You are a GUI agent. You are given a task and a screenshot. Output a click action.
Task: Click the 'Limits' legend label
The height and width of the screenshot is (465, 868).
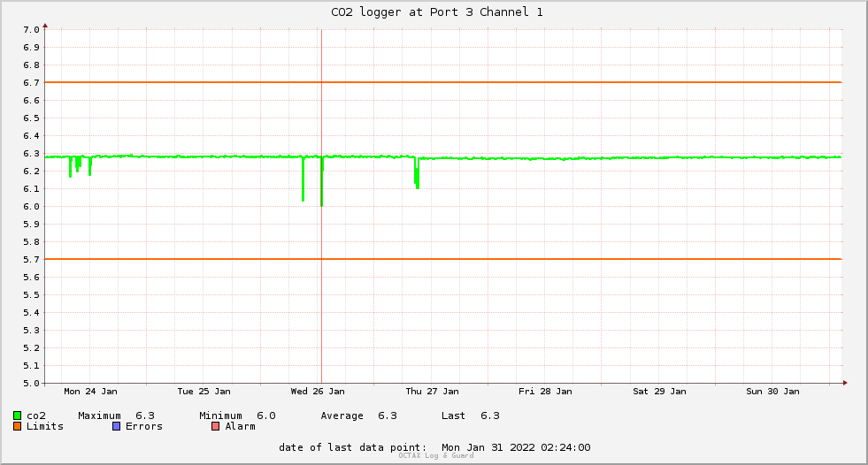(x=45, y=426)
